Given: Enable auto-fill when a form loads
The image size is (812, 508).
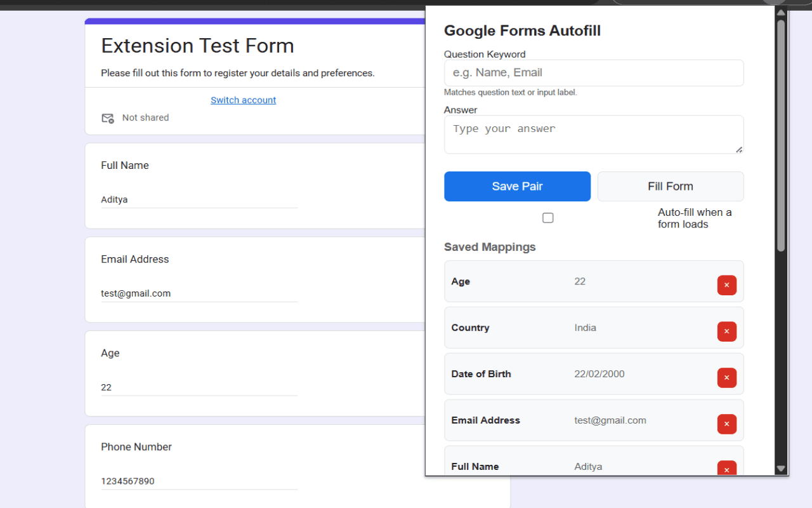Looking at the screenshot, I should pyautogui.click(x=548, y=218).
